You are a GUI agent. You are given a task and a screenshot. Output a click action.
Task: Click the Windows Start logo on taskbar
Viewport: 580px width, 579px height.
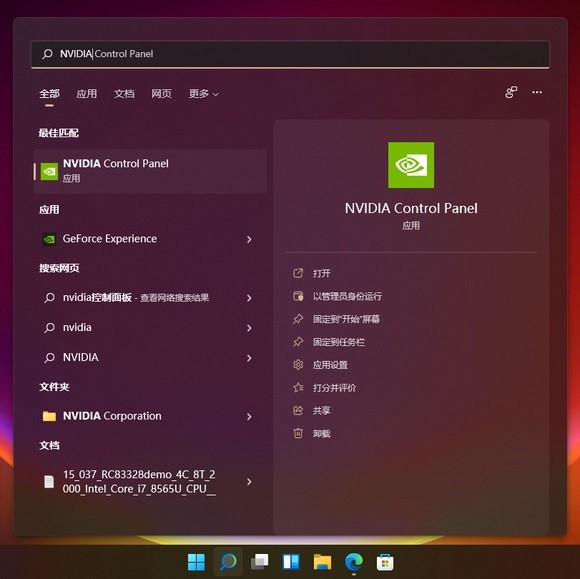[x=196, y=562]
